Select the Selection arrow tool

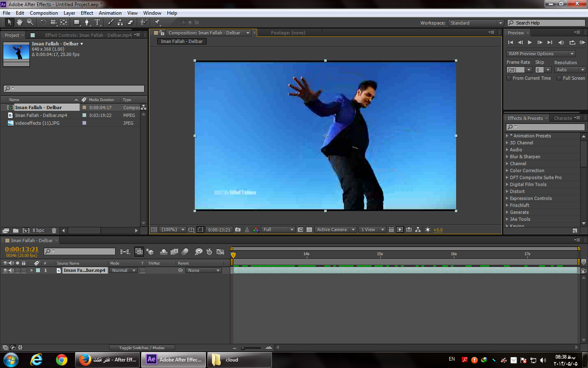[10, 22]
